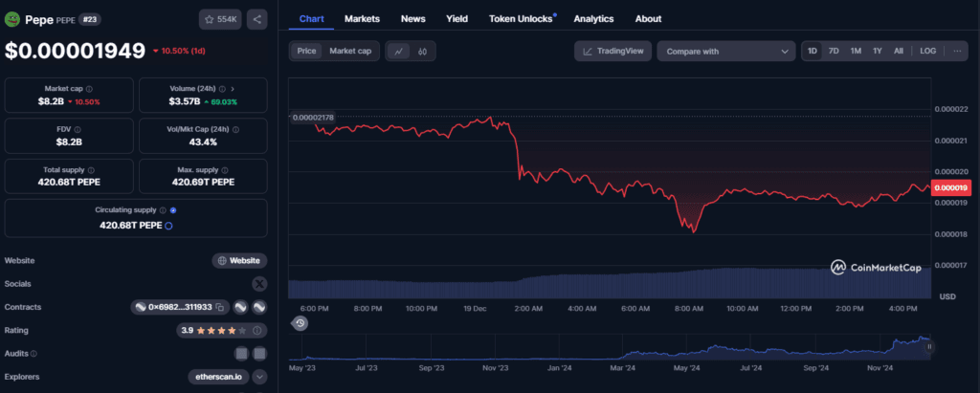The image size is (980, 393).
Task: Open the About tab
Action: [x=648, y=19]
